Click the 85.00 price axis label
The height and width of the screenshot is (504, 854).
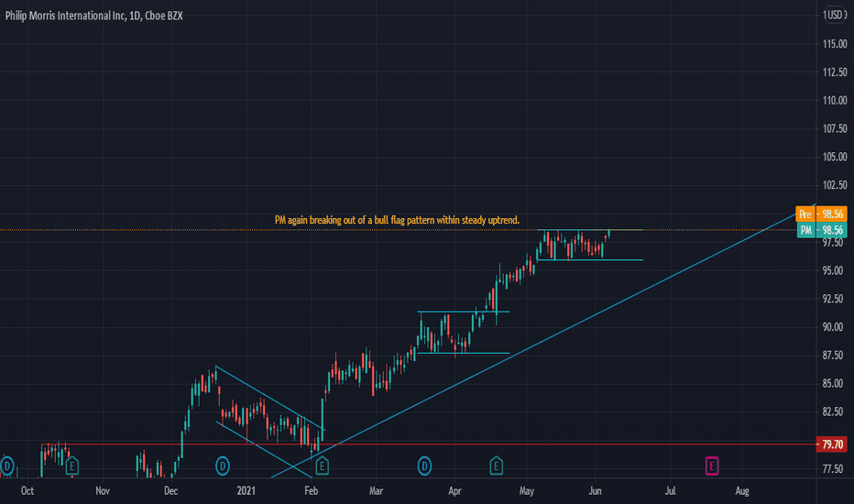835,384
